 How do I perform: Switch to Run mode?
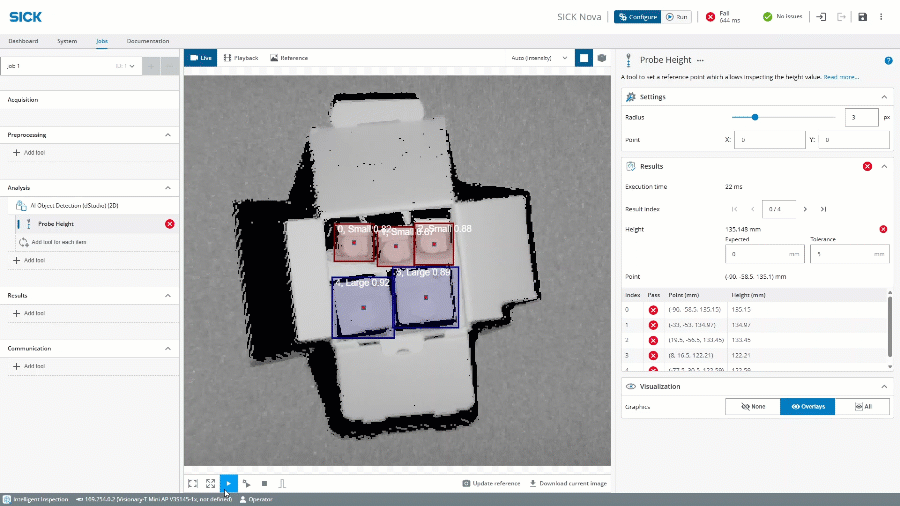[x=677, y=17]
